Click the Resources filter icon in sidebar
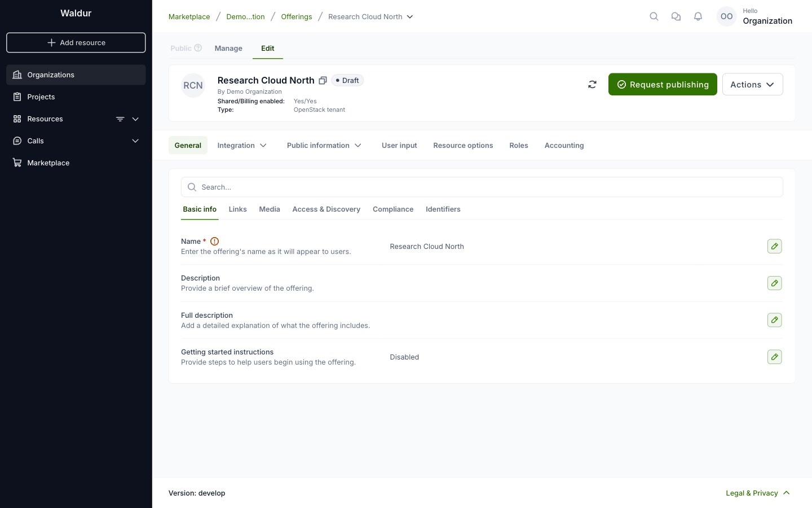This screenshot has width=812, height=508. point(120,119)
